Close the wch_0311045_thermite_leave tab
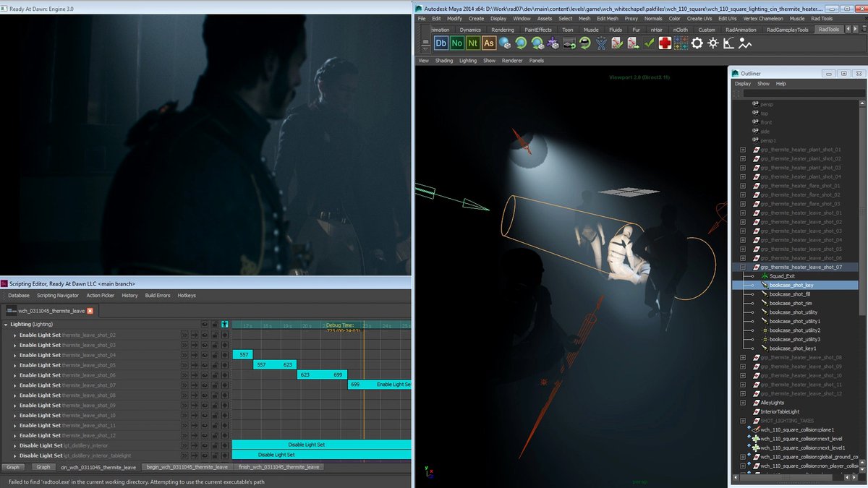Viewport: 868px width, 488px height. 90,311
